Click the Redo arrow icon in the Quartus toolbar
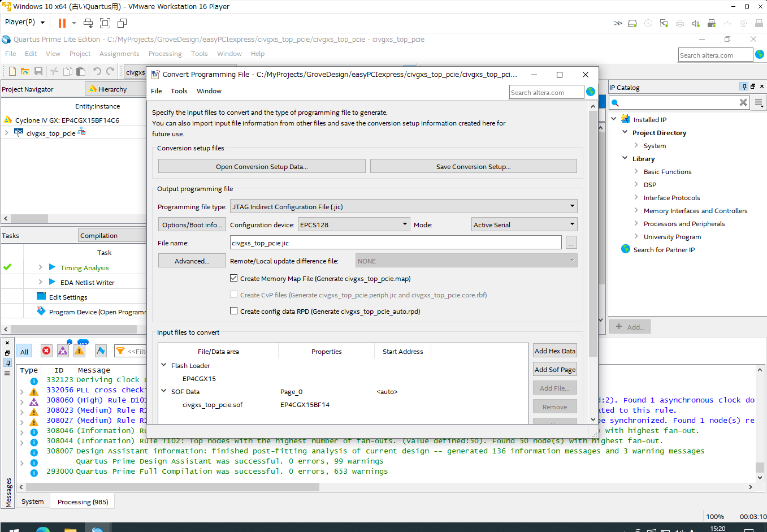 point(110,71)
